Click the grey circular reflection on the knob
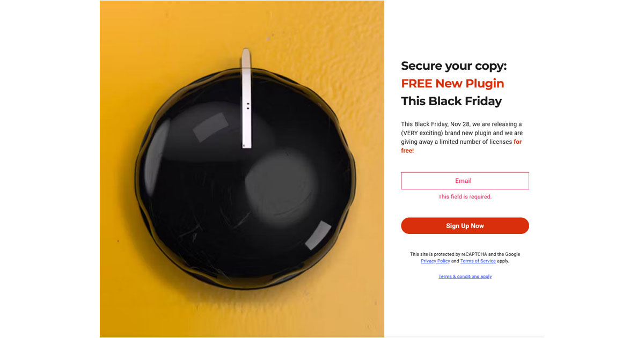This screenshot has width=644, height=338. (x=281, y=181)
